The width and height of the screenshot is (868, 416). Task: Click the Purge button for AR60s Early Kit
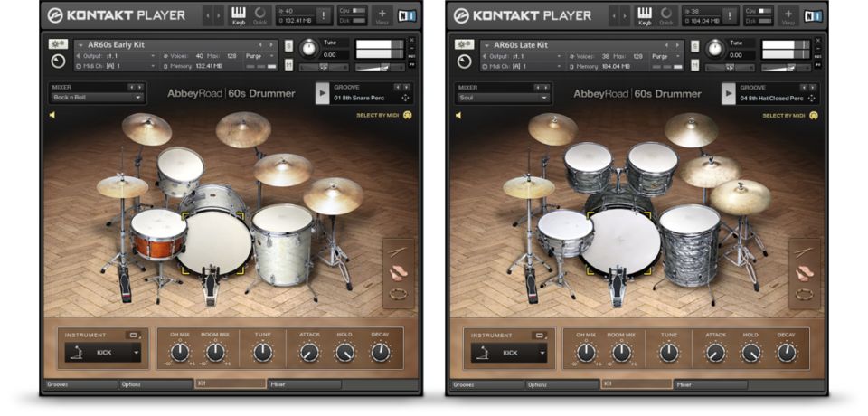coord(259,55)
